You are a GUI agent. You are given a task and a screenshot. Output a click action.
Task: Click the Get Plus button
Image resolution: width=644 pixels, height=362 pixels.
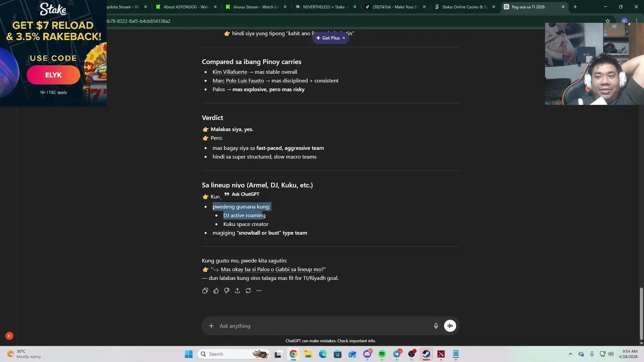(x=328, y=38)
